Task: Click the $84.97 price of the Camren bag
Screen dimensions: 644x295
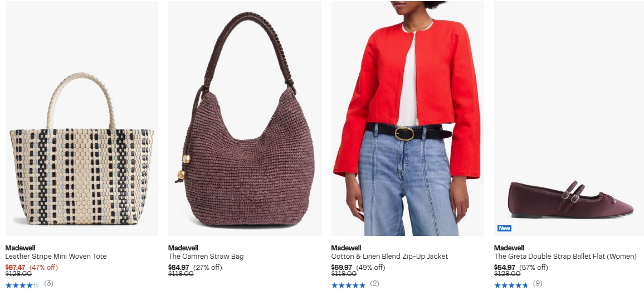Action: pos(179,268)
